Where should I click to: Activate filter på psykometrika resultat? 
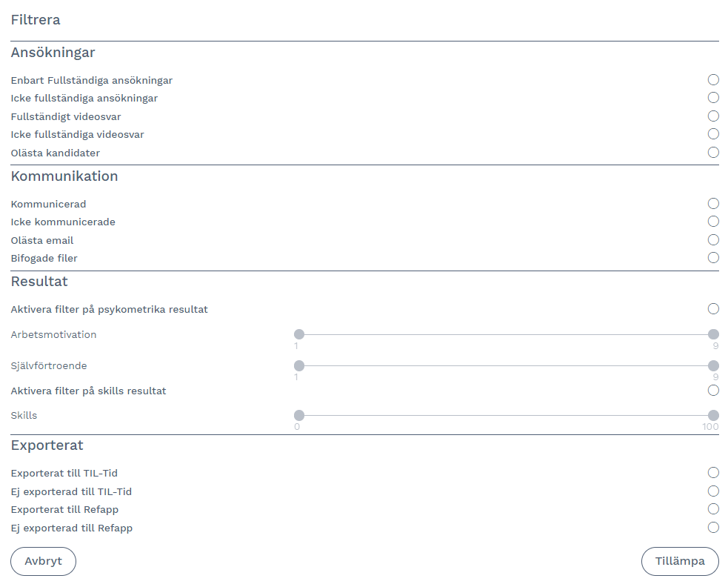coord(713,309)
